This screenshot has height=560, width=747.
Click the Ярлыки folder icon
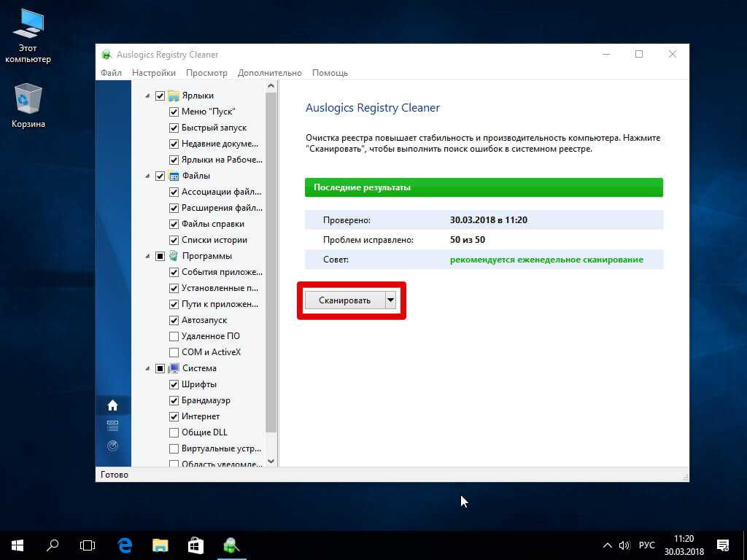pyautogui.click(x=174, y=96)
